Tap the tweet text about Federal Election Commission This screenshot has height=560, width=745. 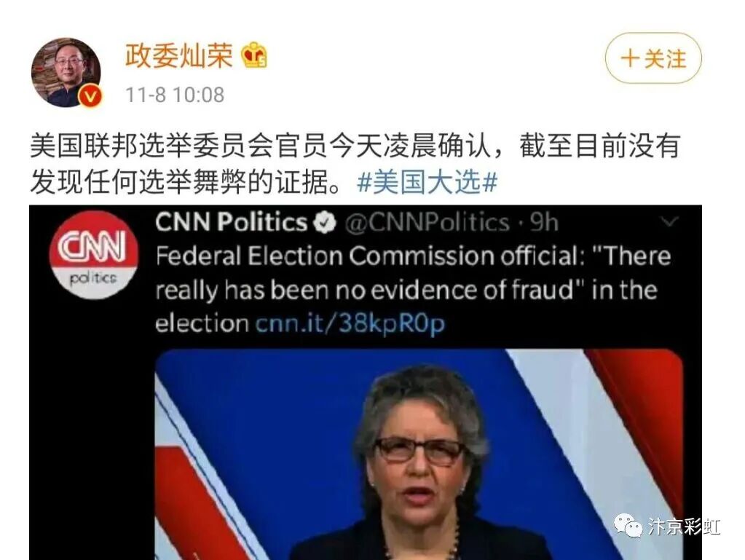[414, 290]
